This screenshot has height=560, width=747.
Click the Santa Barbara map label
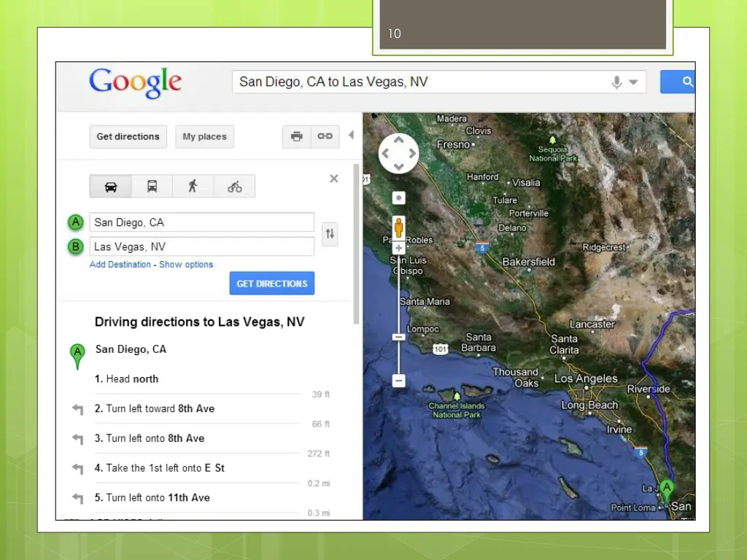click(x=479, y=343)
